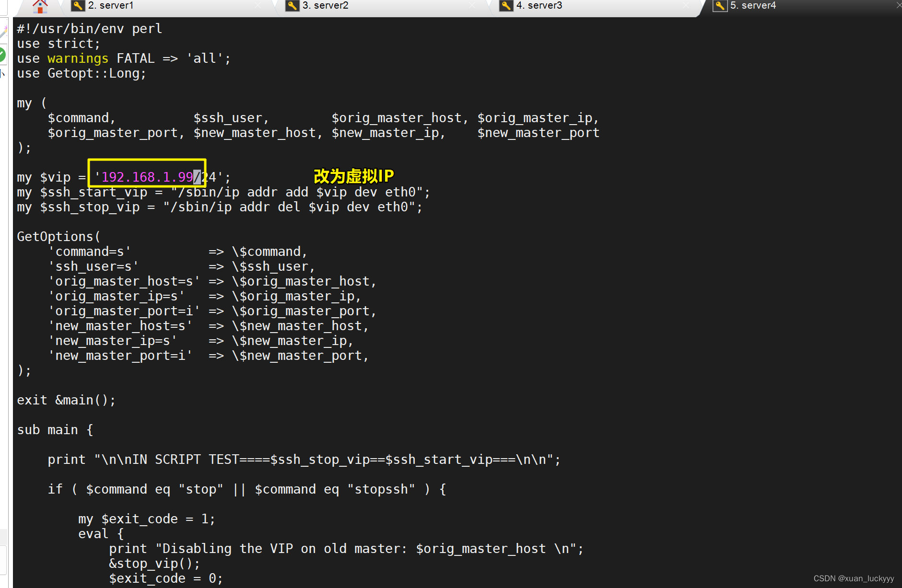Click the wrench icon on server1 tab
This screenshot has height=588, width=902.
[78, 6]
